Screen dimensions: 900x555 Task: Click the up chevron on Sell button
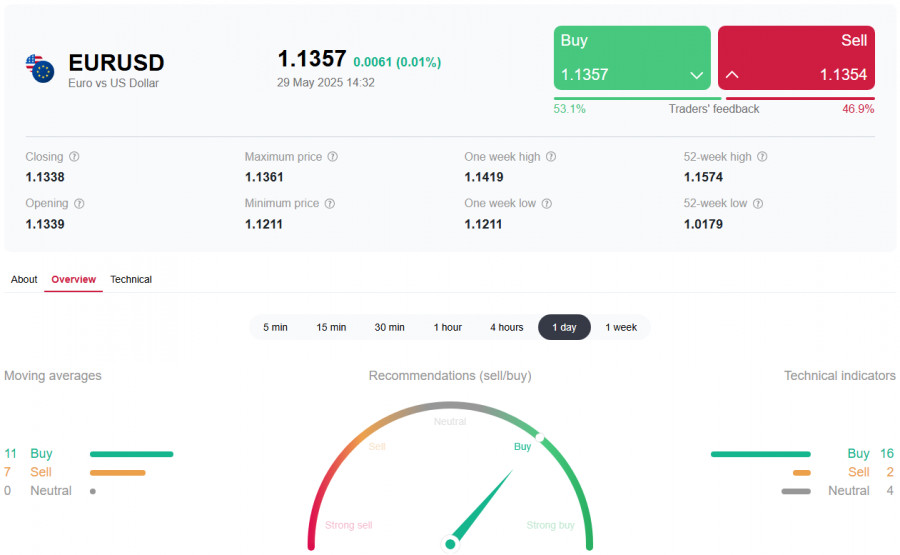(732, 75)
